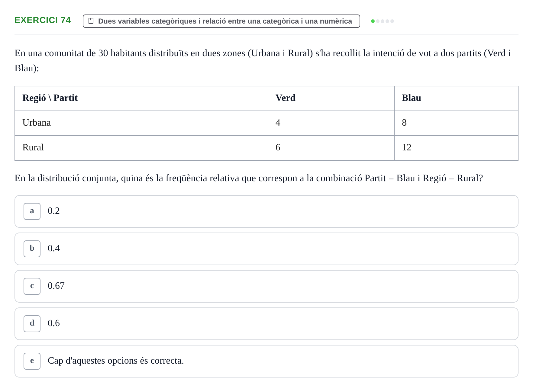Select answer letter box c
The width and height of the screenshot is (533, 392).
pos(32,286)
